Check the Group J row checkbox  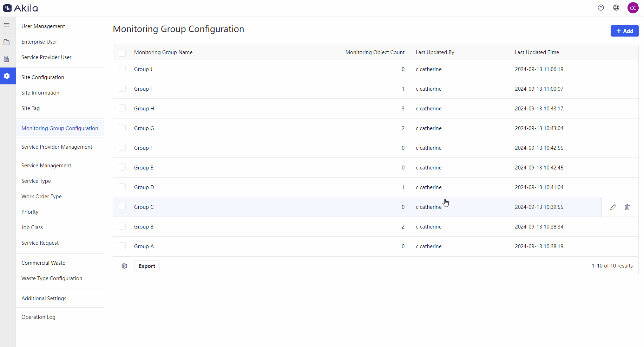point(122,69)
